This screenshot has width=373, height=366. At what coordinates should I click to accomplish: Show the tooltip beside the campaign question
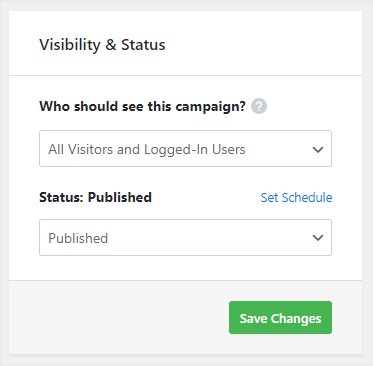click(x=259, y=107)
